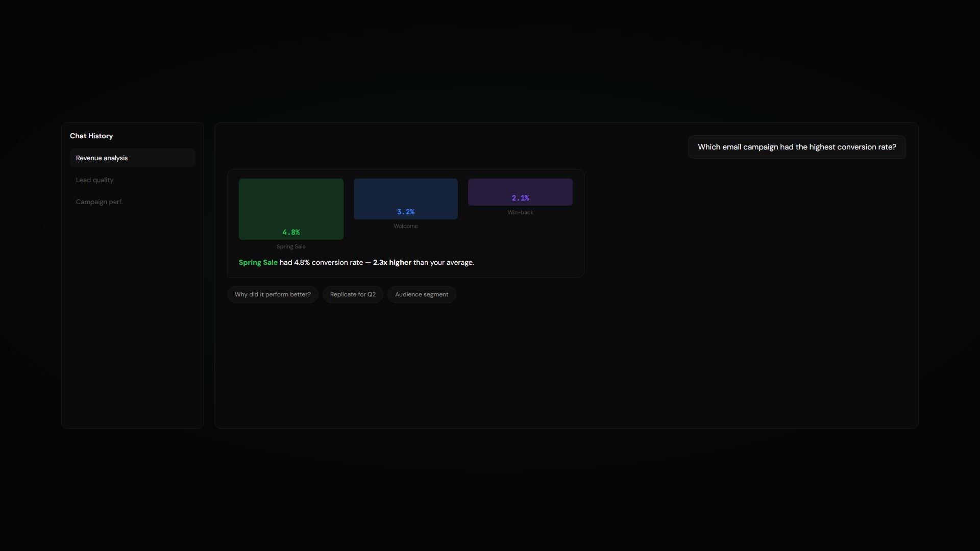Viewport: 980px width, 551px height.
Task: Ask 'Why did it perform better?'
Action: (273, 294)
